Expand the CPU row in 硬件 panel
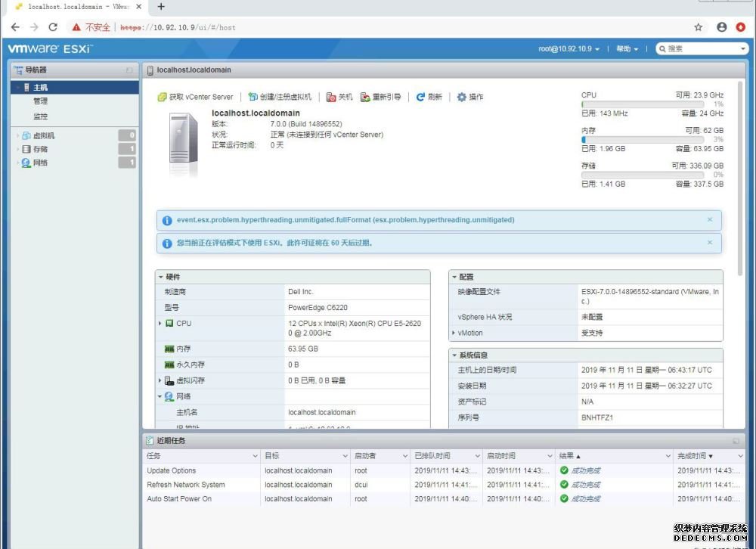Screen dimensions: 756x549 pyautogui.click(x=160, y=323)
